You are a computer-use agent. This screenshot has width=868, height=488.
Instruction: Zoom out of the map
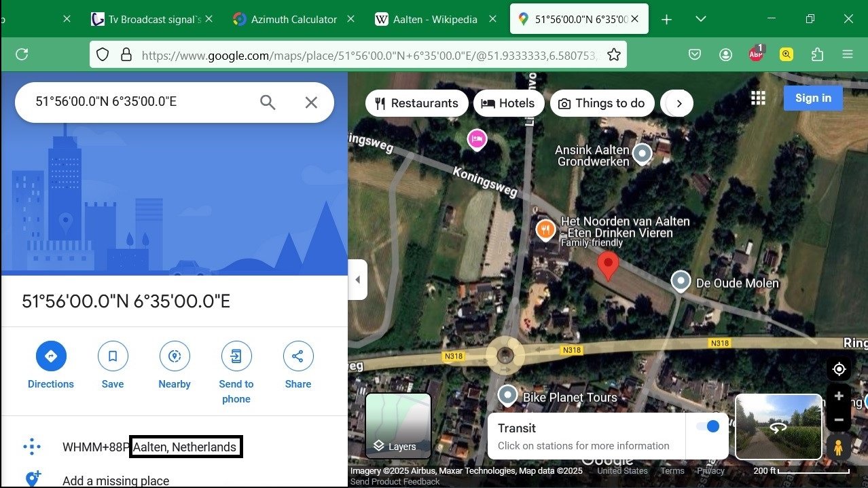click(x=839, y=420)
